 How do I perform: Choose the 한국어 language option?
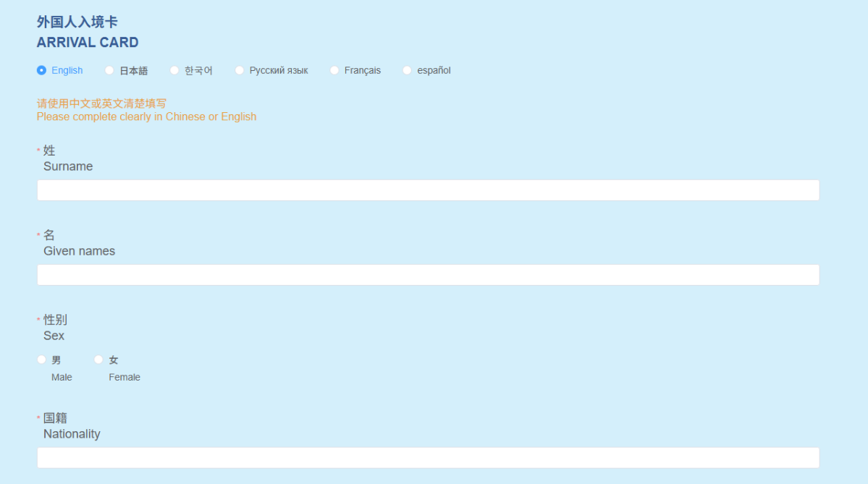pos(174,70)
